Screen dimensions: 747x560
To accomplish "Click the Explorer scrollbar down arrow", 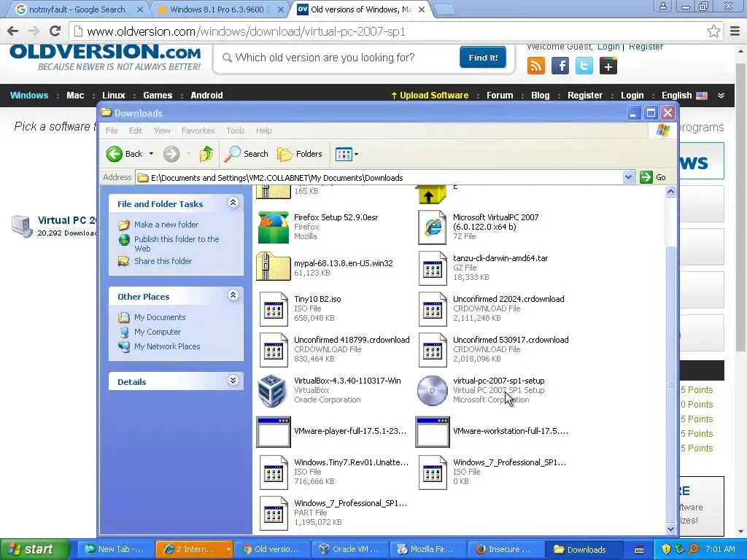I will 670,529.
